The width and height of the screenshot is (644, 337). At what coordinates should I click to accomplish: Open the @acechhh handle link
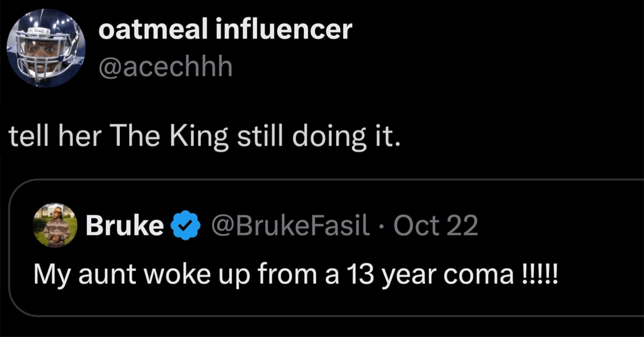pyautogui.click(x=166, y=66)
